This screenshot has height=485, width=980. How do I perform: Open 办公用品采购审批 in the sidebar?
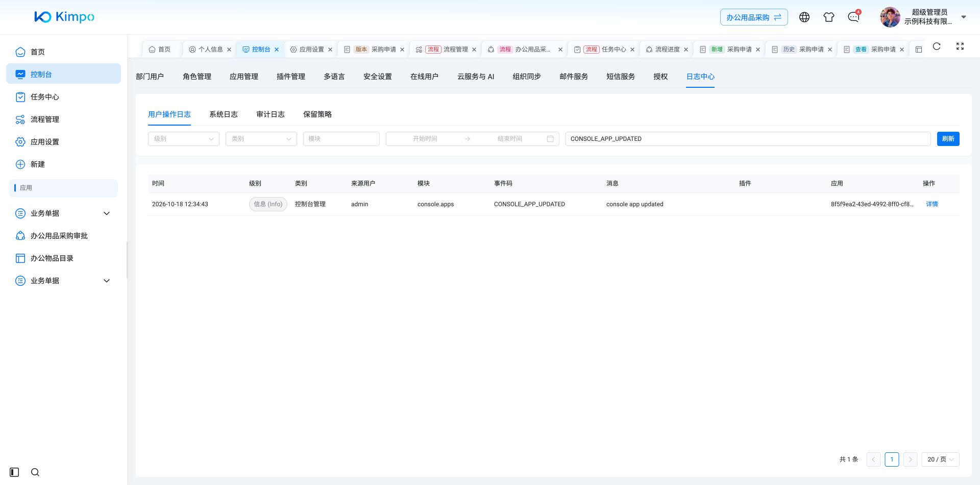point(63,236)
